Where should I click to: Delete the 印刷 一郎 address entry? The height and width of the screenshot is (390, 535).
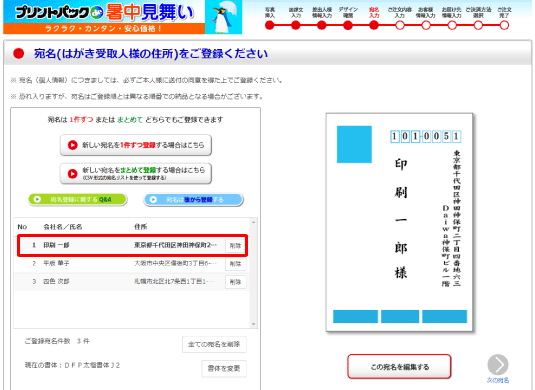[x=235, y=245]
